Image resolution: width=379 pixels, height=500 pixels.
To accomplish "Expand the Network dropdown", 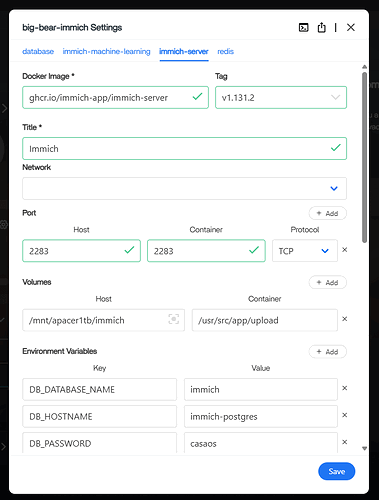I will [184, 188].
